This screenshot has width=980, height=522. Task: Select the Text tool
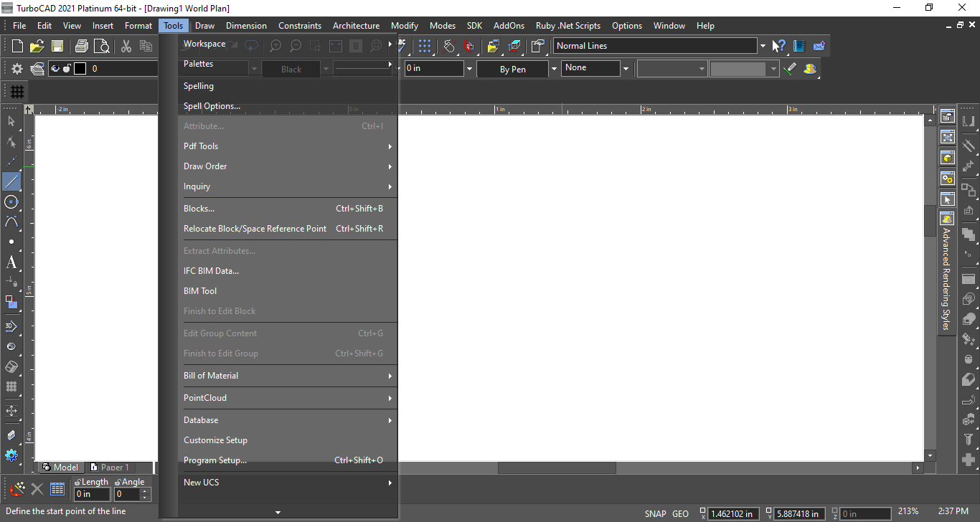point(11,262)
